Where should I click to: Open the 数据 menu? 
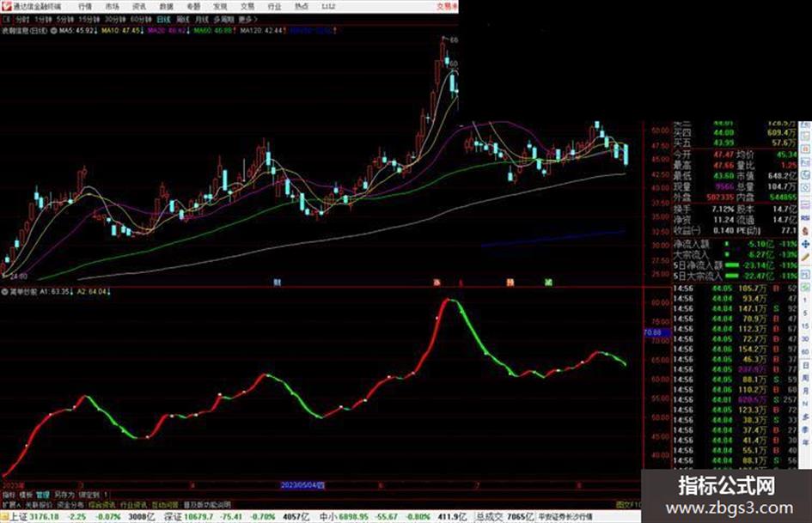click(166, 7)
